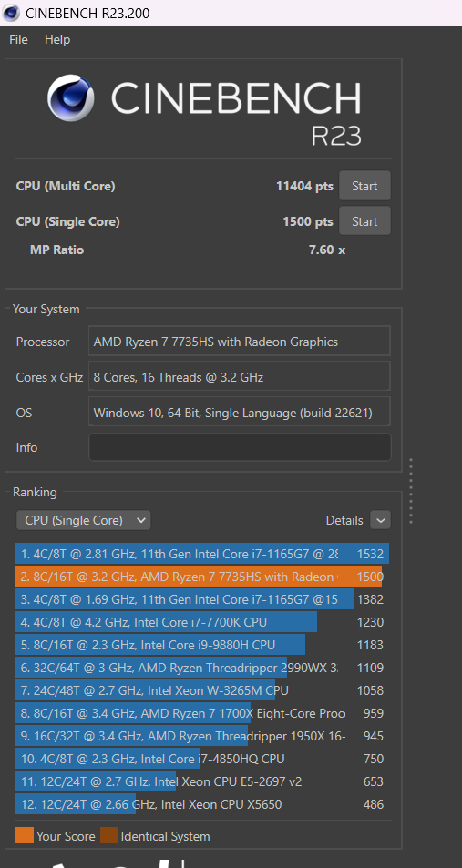This screenshot has width=462, height=868.
Task: Click into the Info text field
Action: click(240, 447)
